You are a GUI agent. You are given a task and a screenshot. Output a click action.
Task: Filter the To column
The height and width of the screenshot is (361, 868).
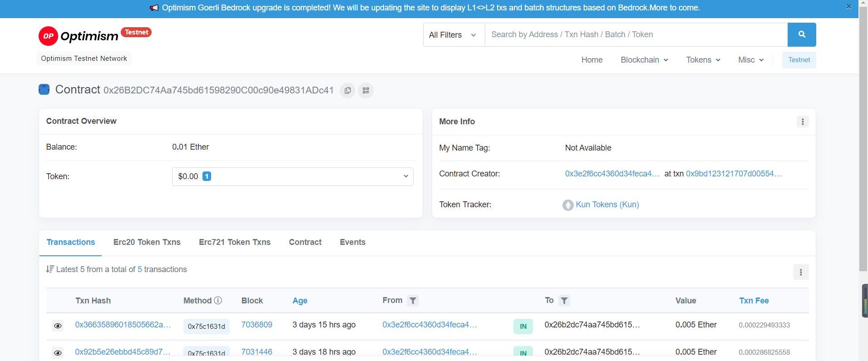click(x=564, y=301)
